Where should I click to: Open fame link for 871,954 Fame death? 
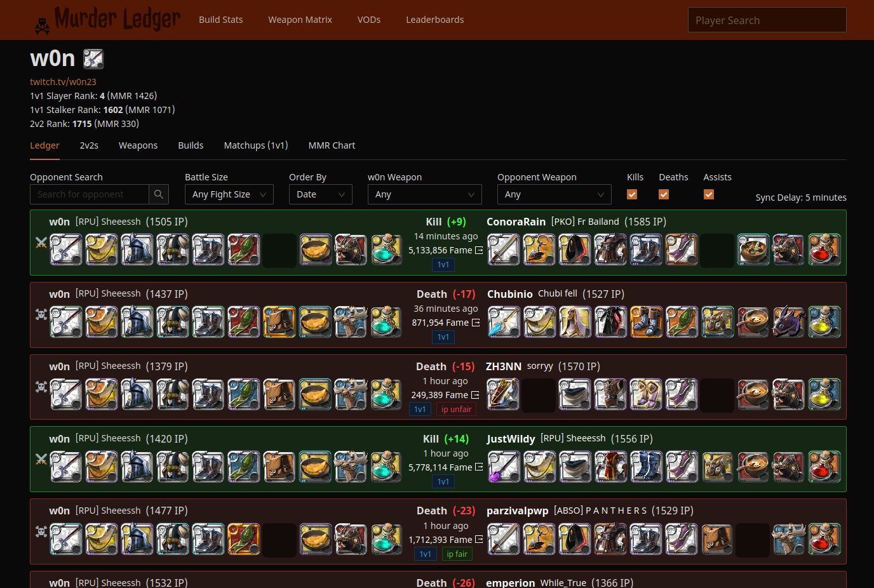click(x=476, y=323)
